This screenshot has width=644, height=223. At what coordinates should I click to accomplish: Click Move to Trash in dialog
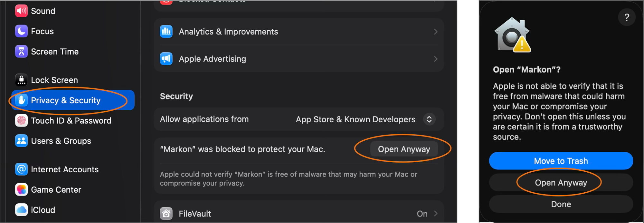pyautogui.click(x=561, y=161)
